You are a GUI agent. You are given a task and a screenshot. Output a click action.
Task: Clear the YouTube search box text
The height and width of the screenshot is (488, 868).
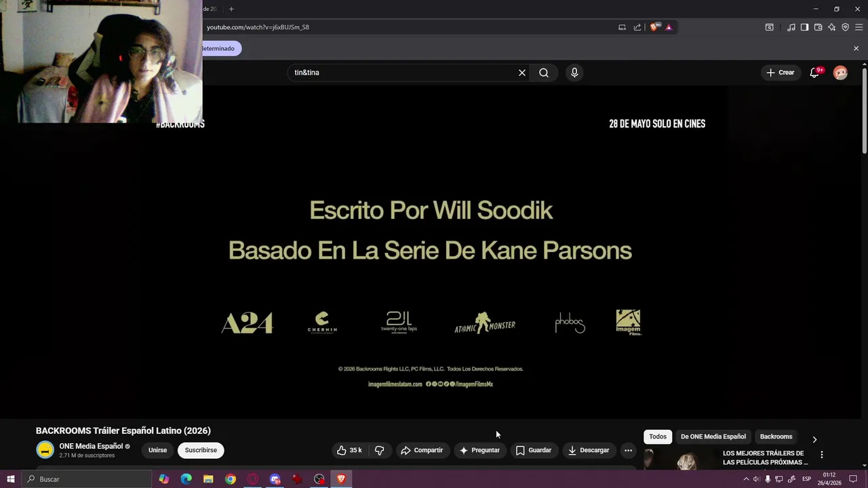(522, 73)
